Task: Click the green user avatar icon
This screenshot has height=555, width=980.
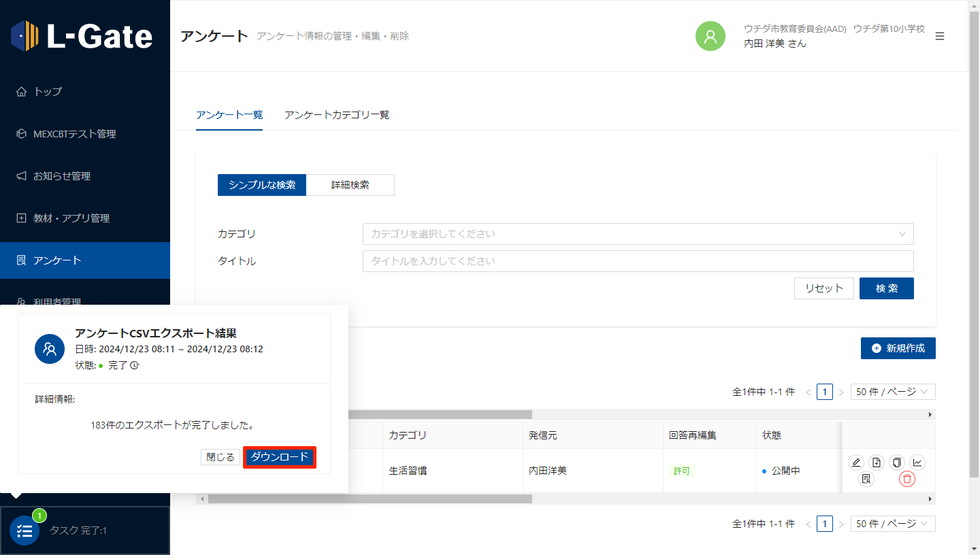Action: click(710, 36)
